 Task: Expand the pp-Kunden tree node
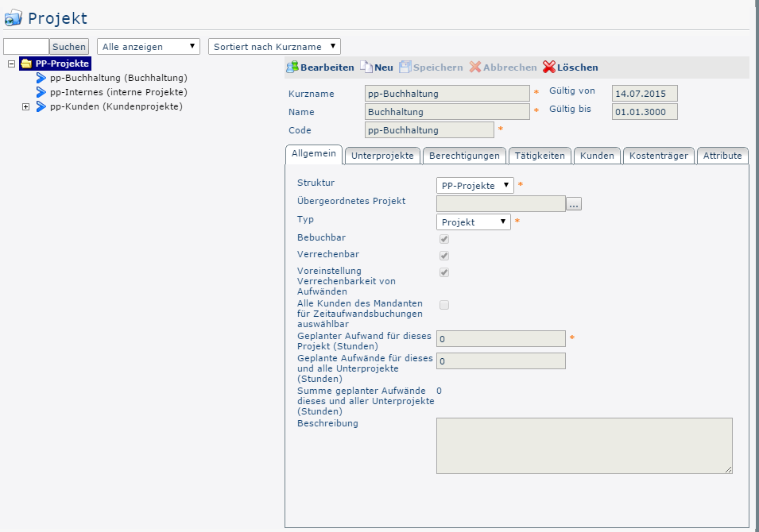[x=25, y=106]
